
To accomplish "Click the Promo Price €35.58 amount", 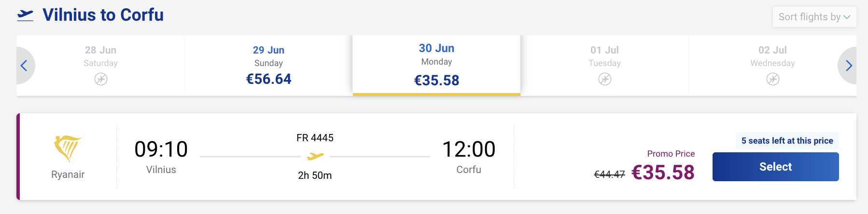I will coord(663,173).
